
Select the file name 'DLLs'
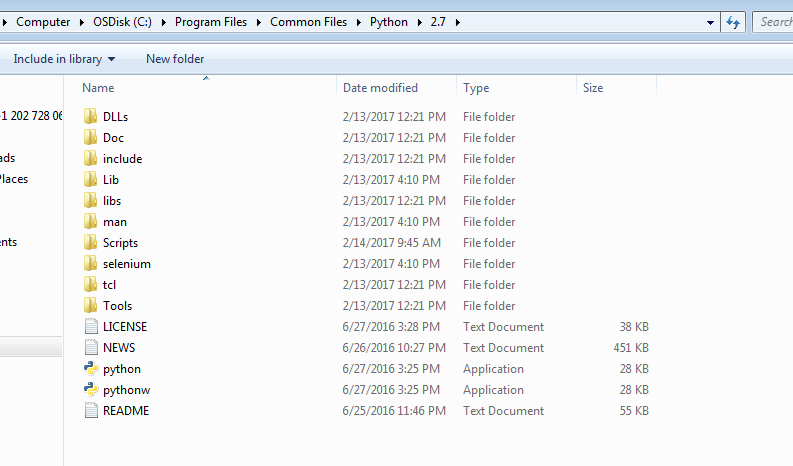point(115,116)
